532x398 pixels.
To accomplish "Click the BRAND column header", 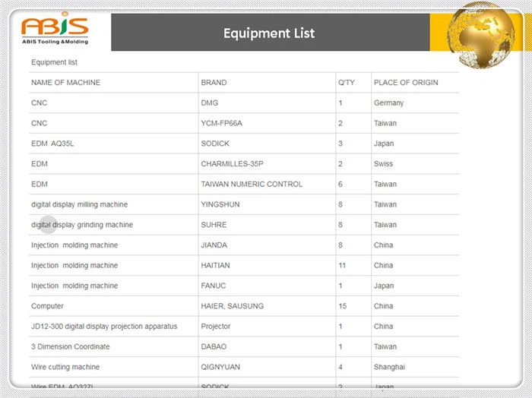I will (x=214, y=82).
